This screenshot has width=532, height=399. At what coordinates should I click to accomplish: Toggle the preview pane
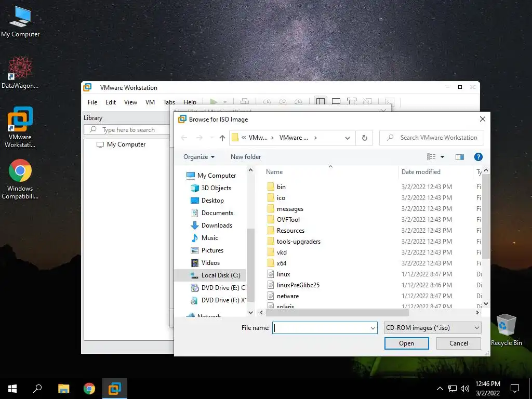tap(460, 157)
